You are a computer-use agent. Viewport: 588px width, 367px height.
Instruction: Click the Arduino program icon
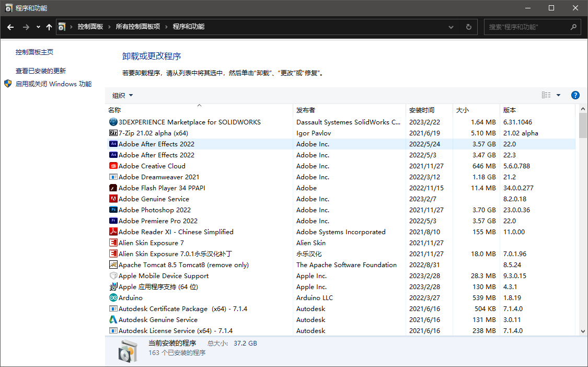113,297
